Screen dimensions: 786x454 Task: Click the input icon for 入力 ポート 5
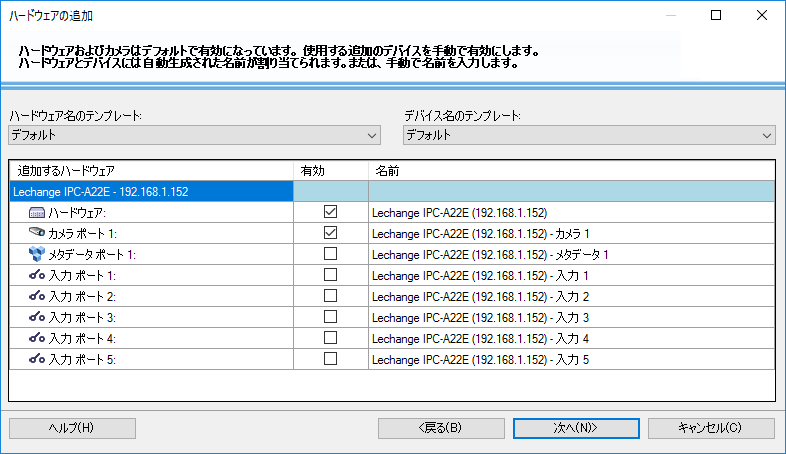(37, 359)
